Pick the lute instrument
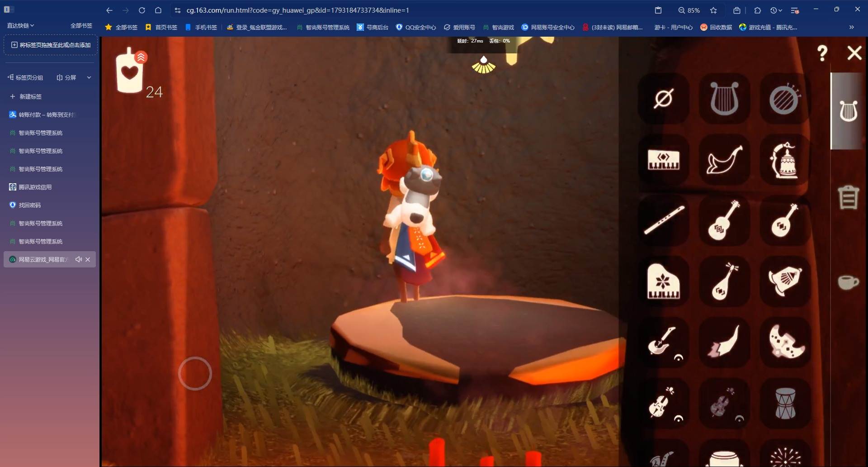The height and width of the screenshot is (467, 868). 724,281
